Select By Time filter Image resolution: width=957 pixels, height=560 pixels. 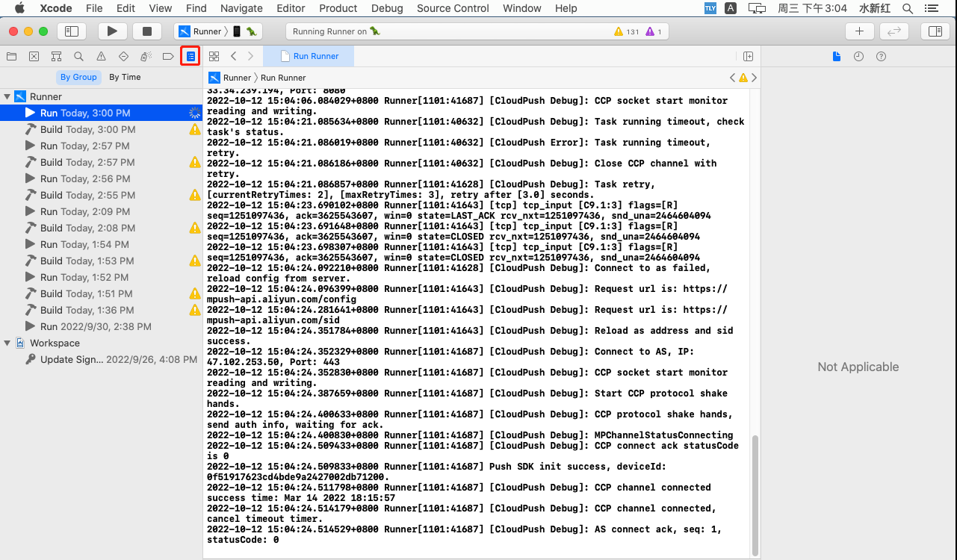(x=125, y=77)
